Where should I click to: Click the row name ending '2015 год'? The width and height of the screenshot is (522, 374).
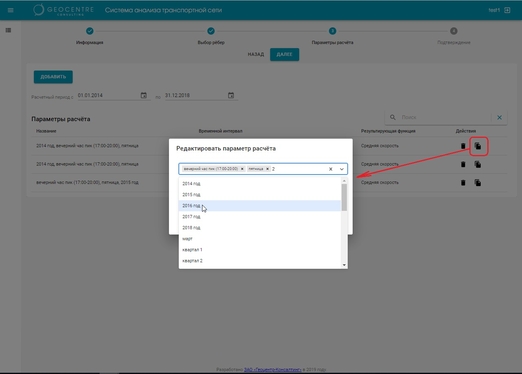point(87,182)
